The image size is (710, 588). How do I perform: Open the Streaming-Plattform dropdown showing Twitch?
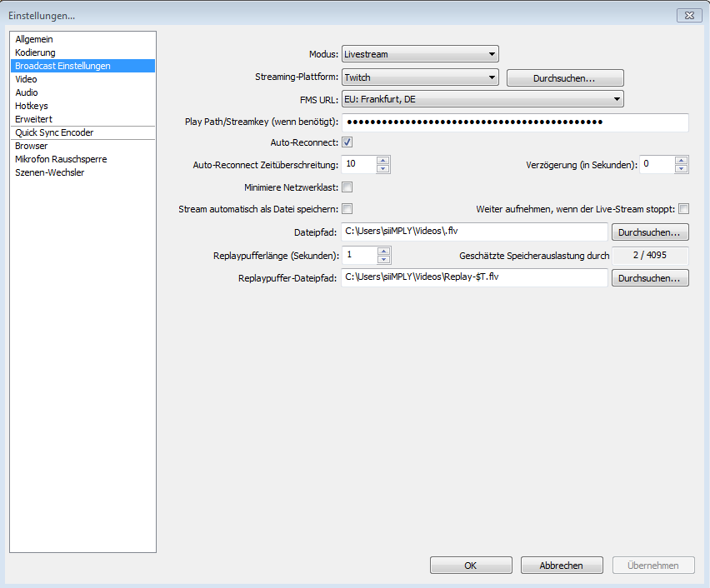(x=420, y=77)
